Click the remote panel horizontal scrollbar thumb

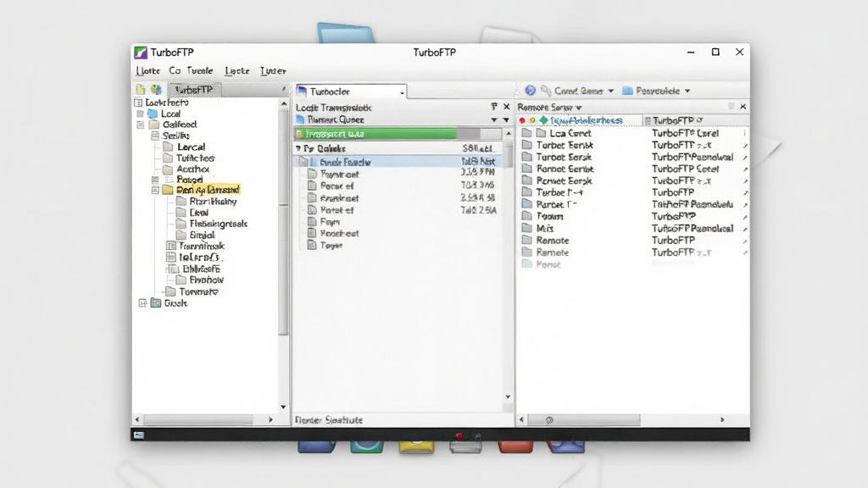pyautogui.click(x=583, y=420)
